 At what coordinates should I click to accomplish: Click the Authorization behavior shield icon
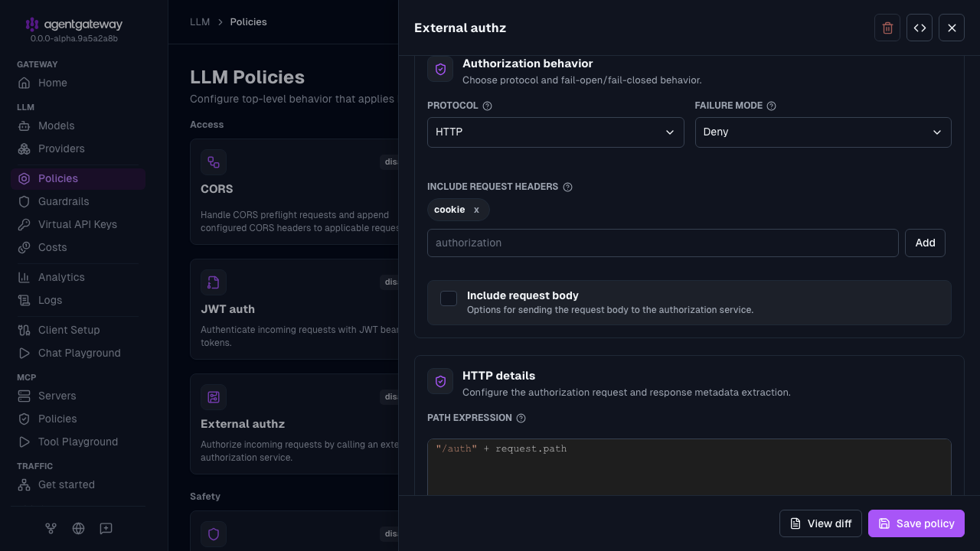[x=440, y=69]
